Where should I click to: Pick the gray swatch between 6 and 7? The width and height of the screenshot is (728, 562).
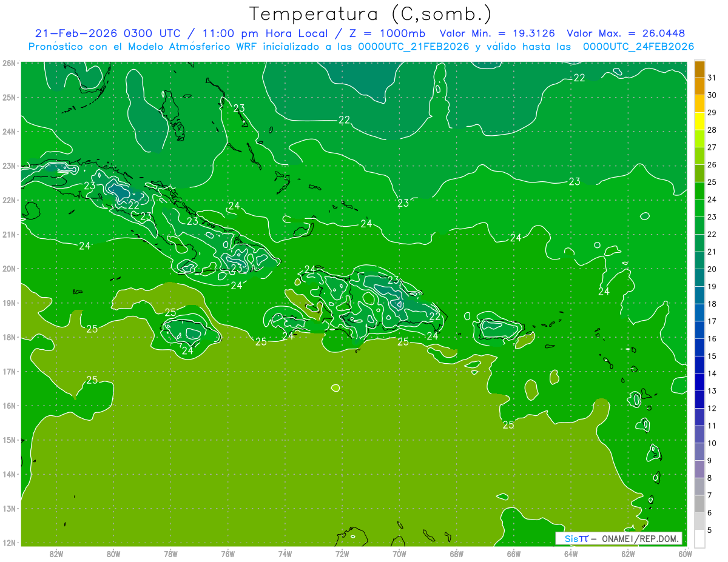click(699, 504)
